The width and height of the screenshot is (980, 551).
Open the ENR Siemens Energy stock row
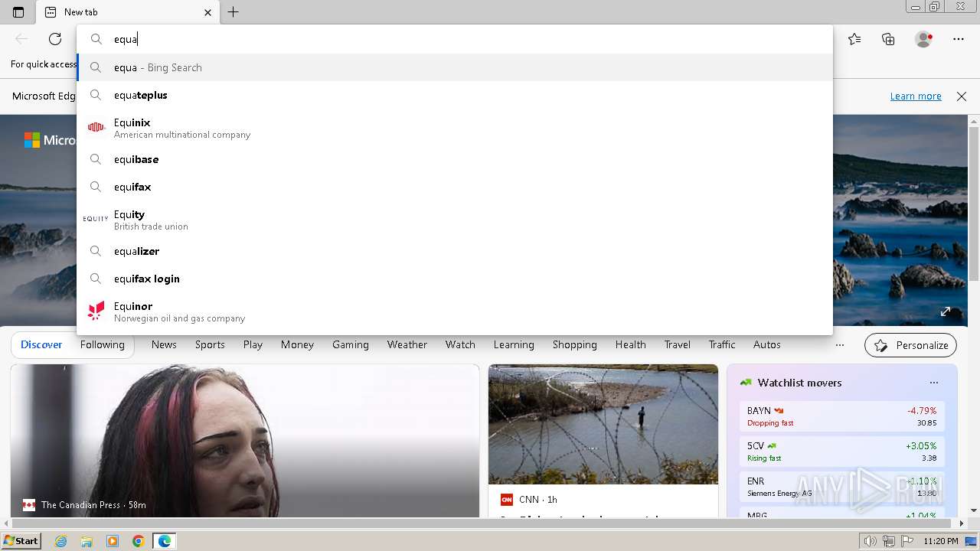[x=842, y=487]
